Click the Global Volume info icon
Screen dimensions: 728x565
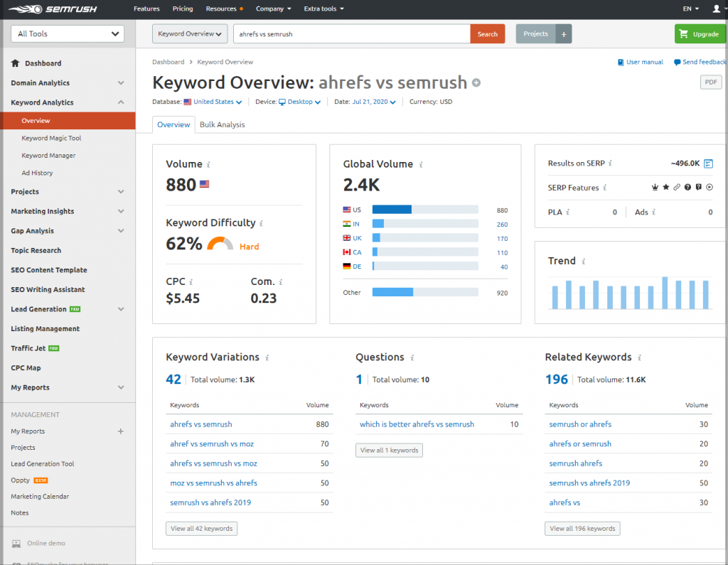(x=421, y=165)
